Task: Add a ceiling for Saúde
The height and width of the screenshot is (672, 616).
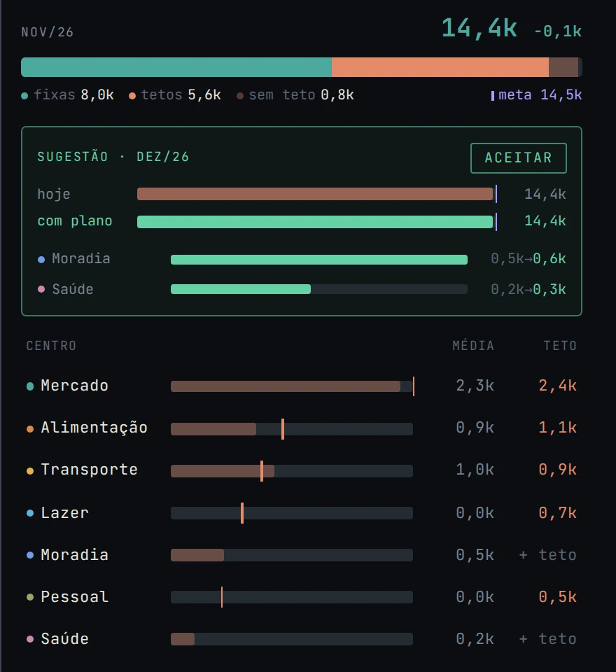Action: point(547,639)
